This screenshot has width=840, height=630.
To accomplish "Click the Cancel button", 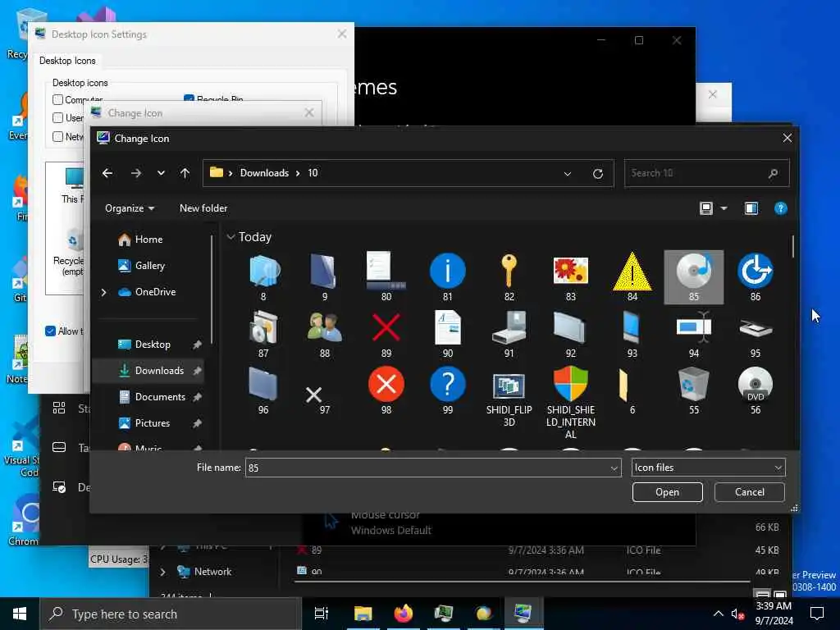I will (x=750, y=492).
